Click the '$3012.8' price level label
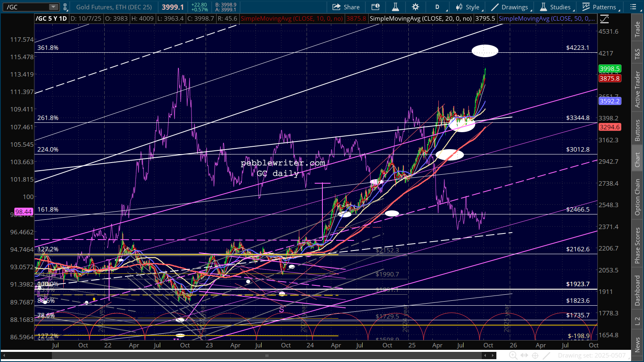 point(578,150)
